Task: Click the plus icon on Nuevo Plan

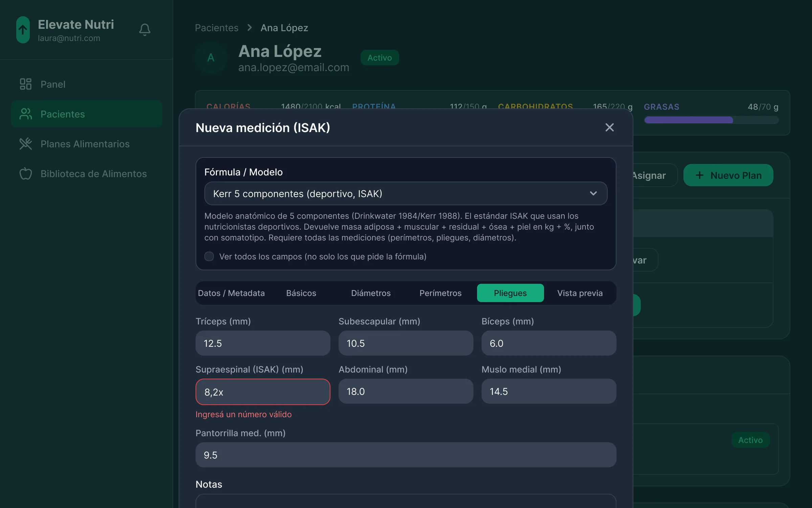Action: [699, 175]
